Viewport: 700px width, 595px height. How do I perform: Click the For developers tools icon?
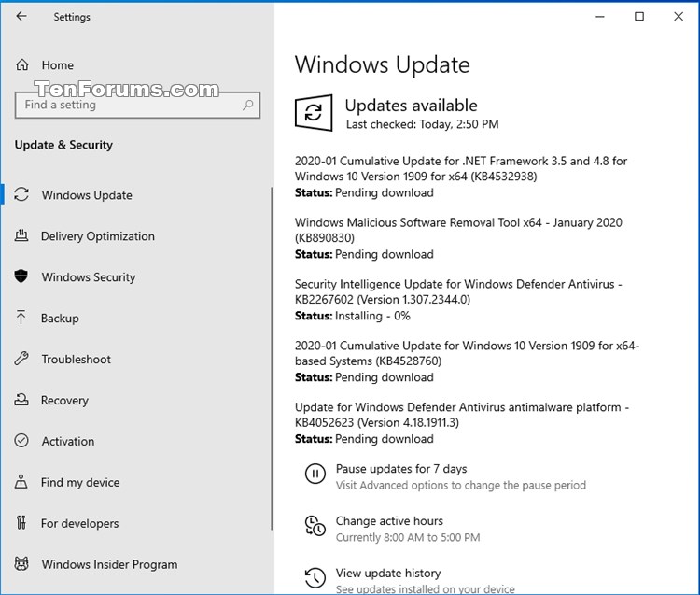pos(21,522)
